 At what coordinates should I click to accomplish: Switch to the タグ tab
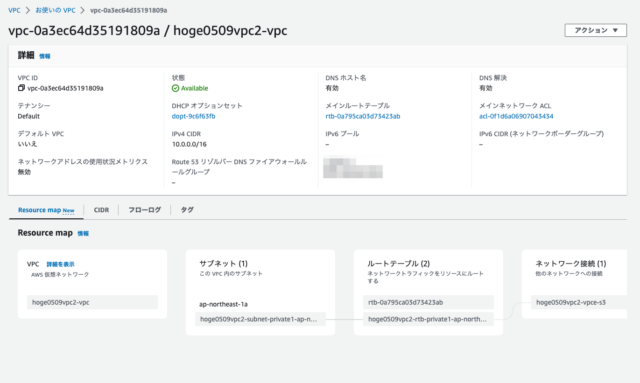tap(187, 210)
